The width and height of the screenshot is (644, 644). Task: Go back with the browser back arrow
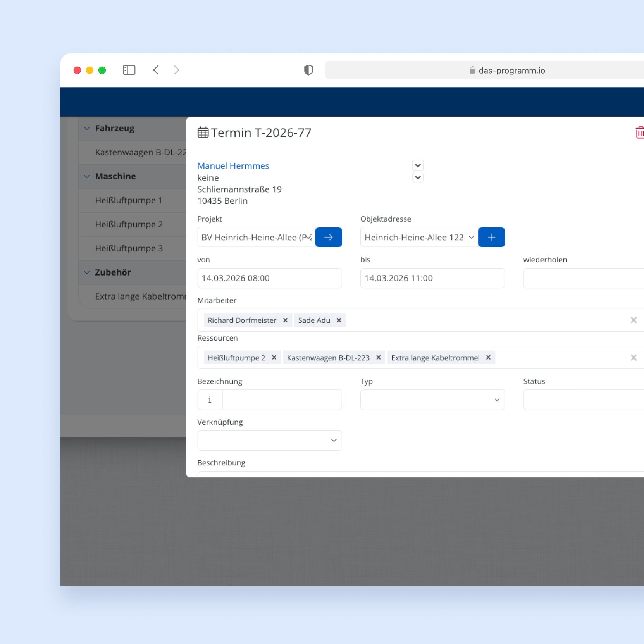(x=156, y=70)
